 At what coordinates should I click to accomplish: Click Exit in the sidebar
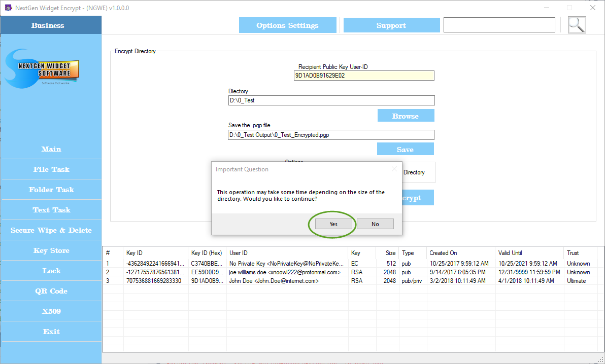51,332
